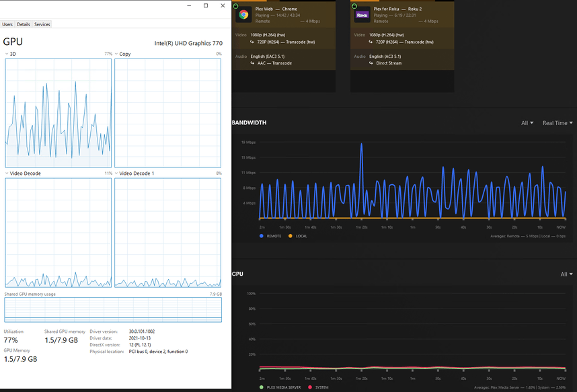Click the Video Decode 1 utilization graph

(168, 233)
